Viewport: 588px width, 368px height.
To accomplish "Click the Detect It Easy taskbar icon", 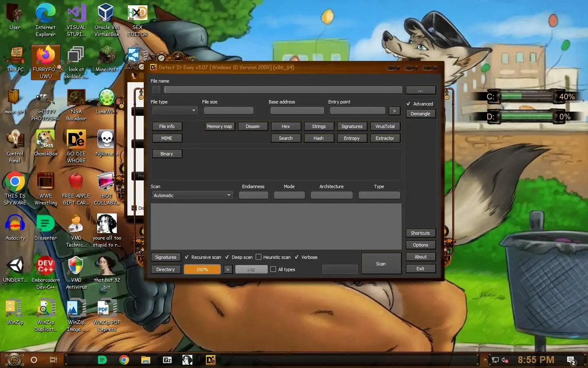I will pos(211,360).
